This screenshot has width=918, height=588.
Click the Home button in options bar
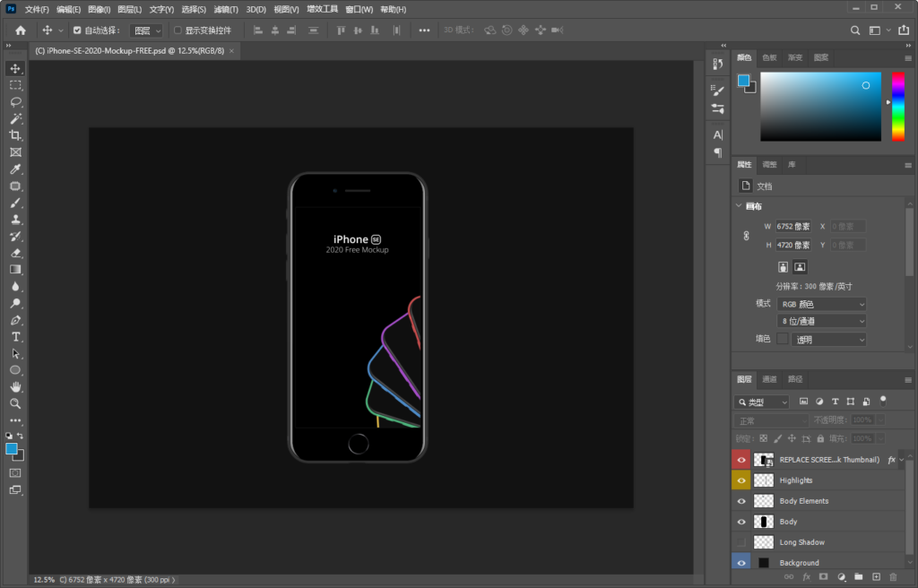tap(21, 30)
